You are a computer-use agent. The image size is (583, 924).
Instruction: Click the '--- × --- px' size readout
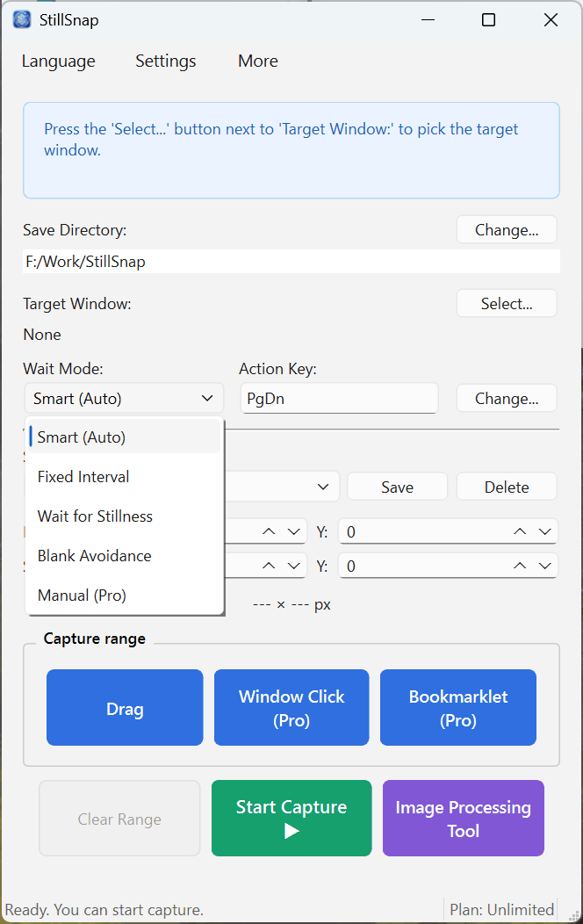(x=291, y=604)
